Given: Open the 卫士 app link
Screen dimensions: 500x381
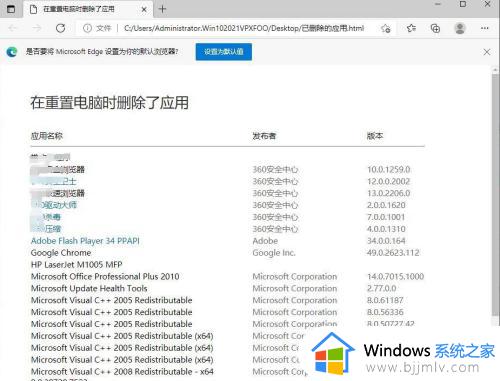Looking at the screenshot, I should point(54,181).
